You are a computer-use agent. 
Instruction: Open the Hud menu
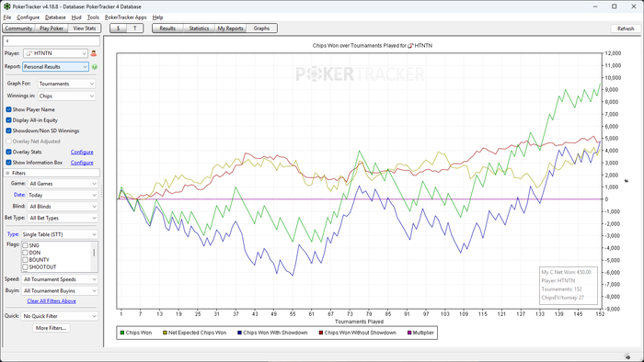[x=76, y=17]
